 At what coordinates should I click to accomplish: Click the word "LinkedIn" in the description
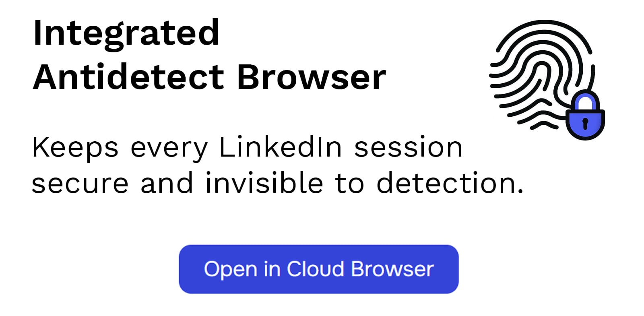click(x=280, y=147)
